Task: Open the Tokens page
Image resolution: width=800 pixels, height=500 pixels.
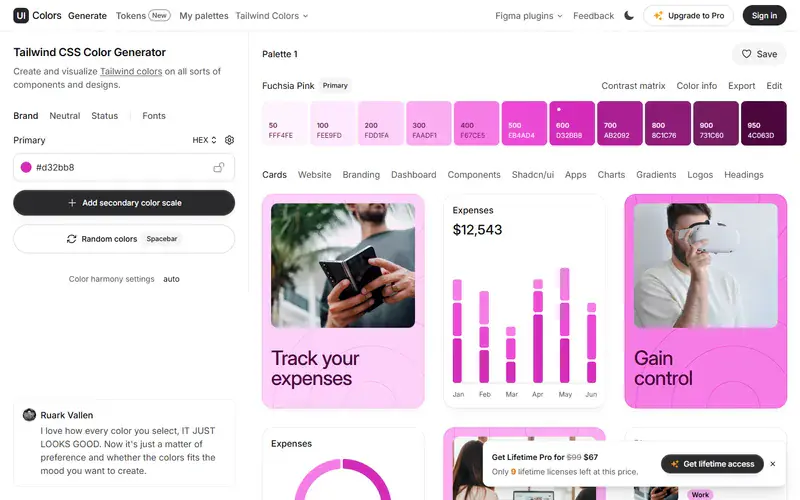Action: coord(143,16)
